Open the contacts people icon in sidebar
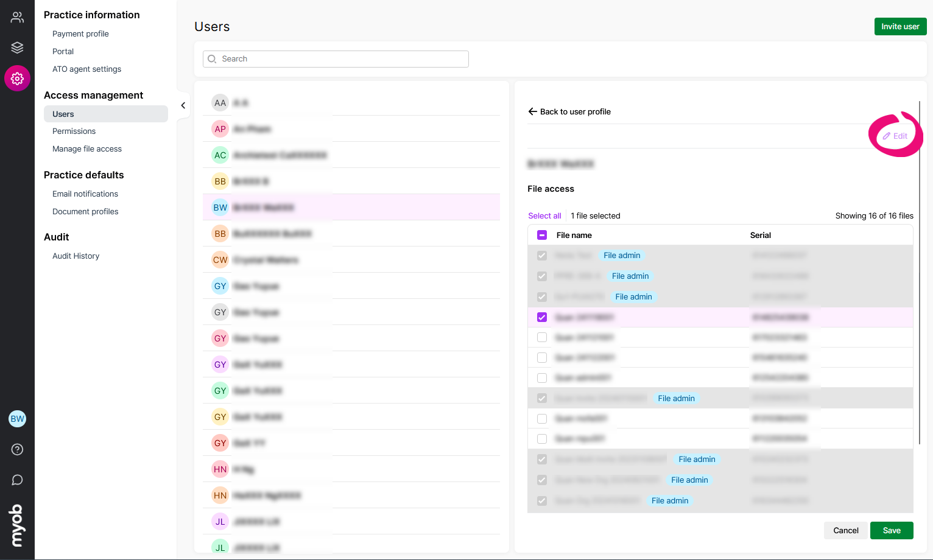Viewport: 933px width, 560px height. click(x=17, y=17)
